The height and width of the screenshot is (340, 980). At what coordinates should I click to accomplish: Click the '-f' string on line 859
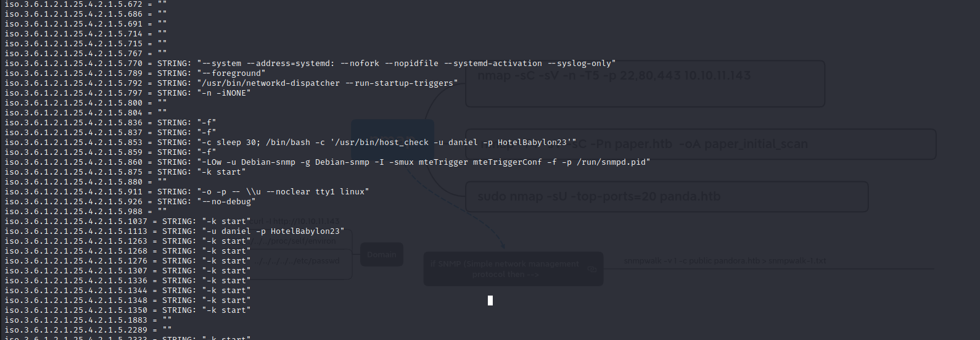point(207,152)
